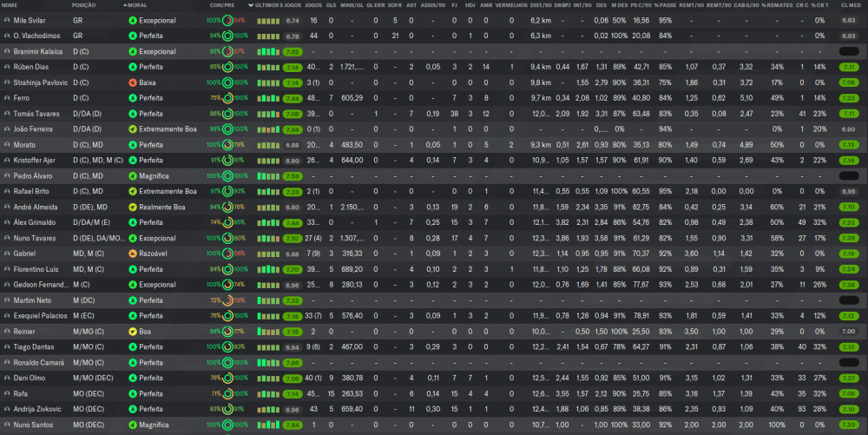Screen dimensions: 868x435
Task: Click Branimir Kalaica's last-five-games form bars
Action: click(x=268, y=51)
